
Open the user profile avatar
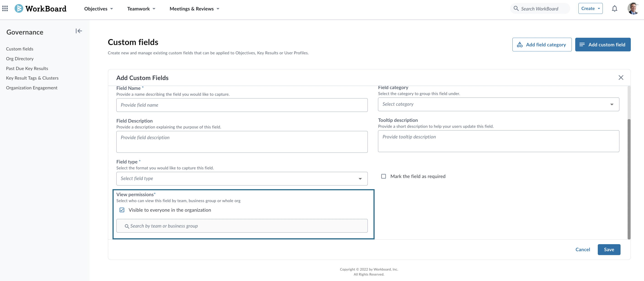[633, 9]
